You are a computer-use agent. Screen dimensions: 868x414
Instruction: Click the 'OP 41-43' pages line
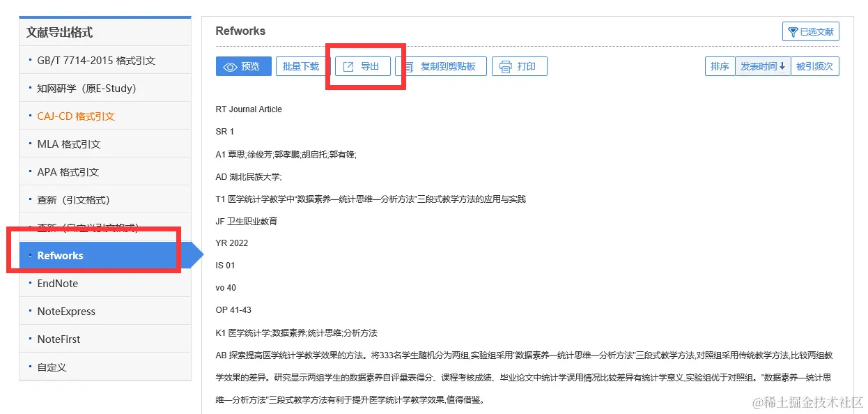(x=233, y=310)
